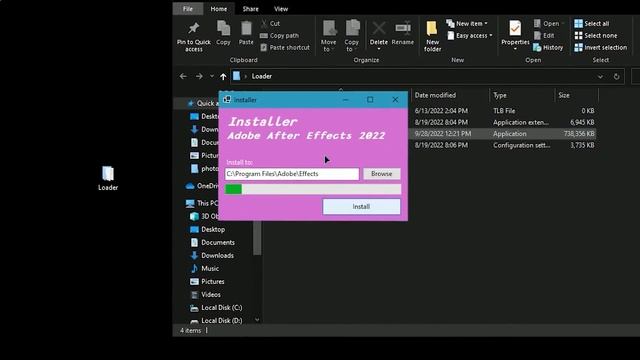Screen dimensions: 640x360
Task: Maximize the Installer window
Action: point(370,100)
